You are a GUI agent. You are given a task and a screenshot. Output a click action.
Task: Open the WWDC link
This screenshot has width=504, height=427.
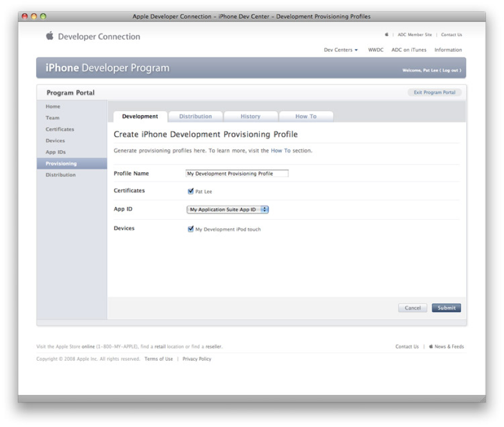pos(376,50)
